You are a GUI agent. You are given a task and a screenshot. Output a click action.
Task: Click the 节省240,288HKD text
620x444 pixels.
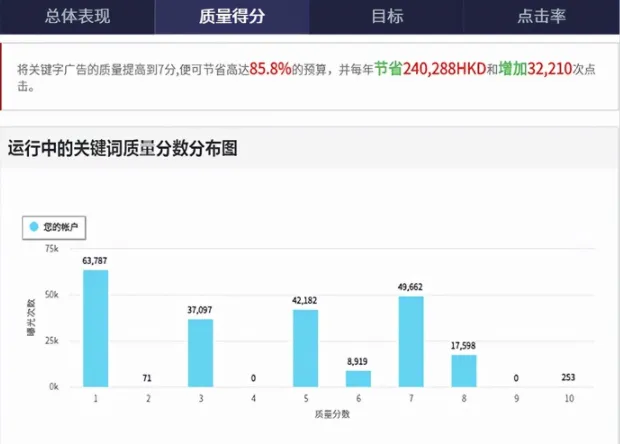coord(430,69)
